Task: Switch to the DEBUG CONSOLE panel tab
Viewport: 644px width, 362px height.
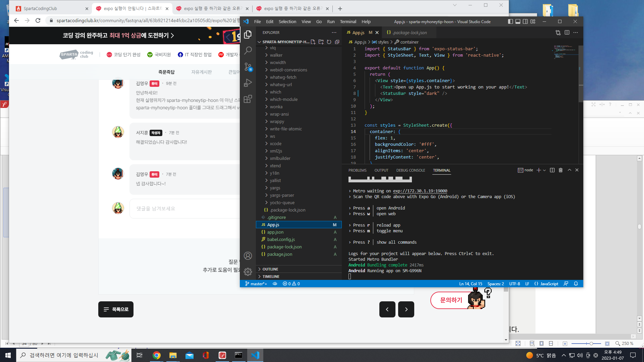Action: pyautogui.click(x=411, y=170)
